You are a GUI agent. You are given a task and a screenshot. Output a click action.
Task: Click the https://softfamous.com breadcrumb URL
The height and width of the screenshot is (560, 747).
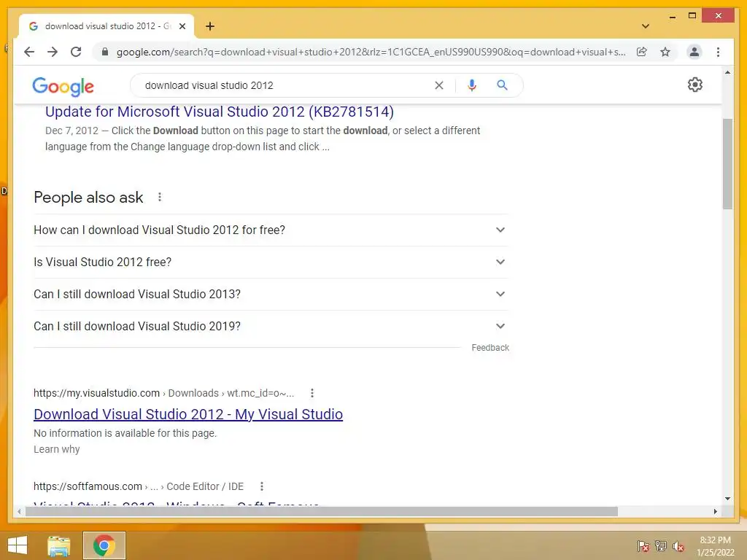[88, 486]
